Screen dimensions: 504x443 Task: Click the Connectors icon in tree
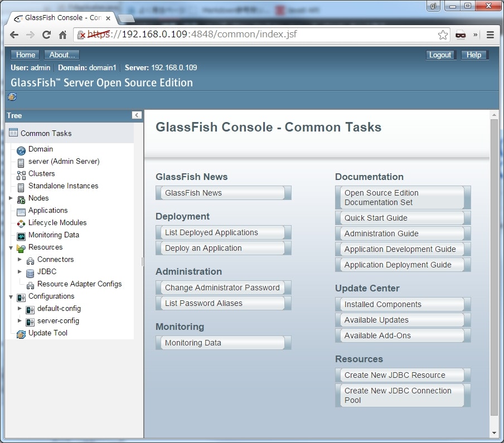pos(30,261)
